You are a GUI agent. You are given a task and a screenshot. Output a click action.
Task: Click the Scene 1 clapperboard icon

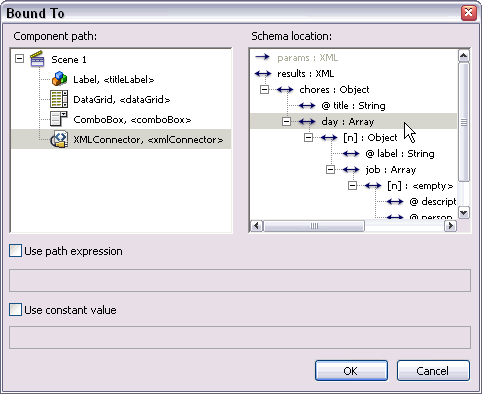[37, 59]
